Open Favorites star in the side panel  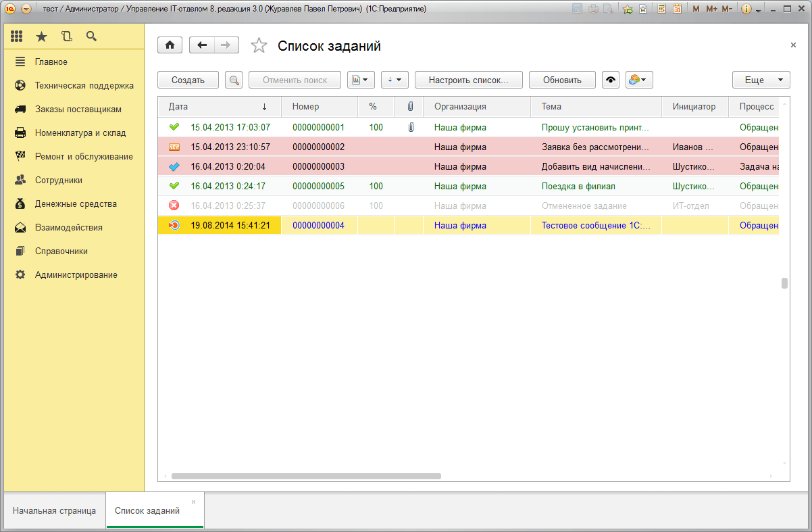point(42,37)
